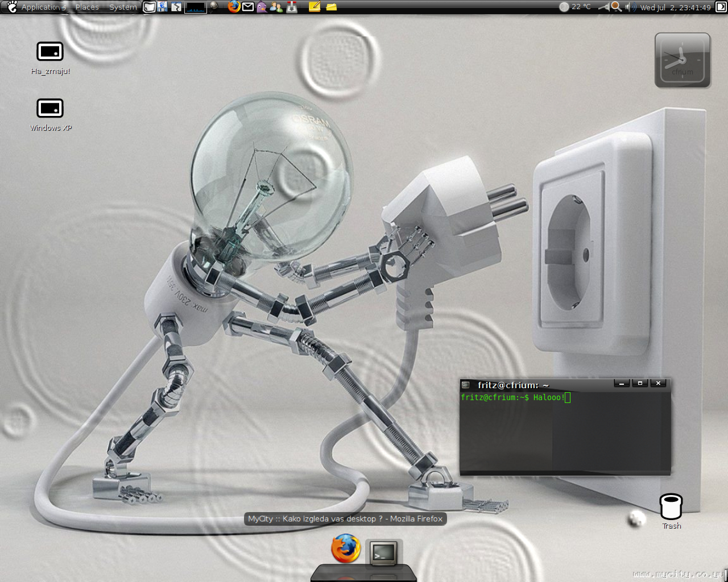
Task: Click the moon weather applet icon
Action: click(x=564, y=7)
